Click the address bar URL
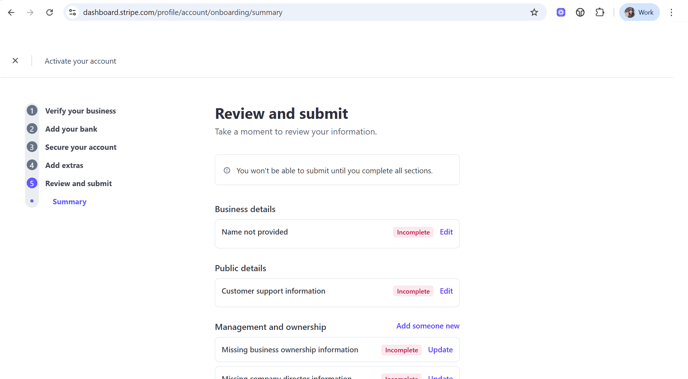The height and width of the screenshot is (379, 688). point(183,12)
